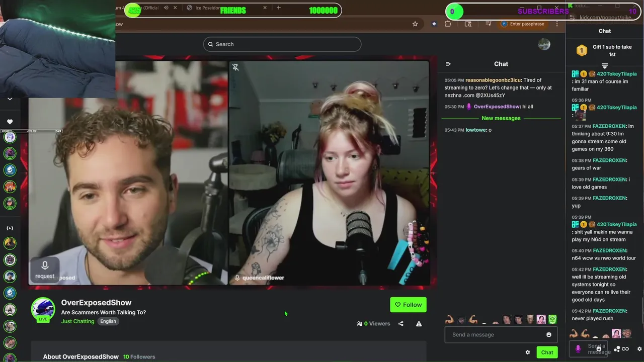Open popout chat settings gear
This screenshot has height=362, width=644.
pyautogui.click(x=639, y=349)
